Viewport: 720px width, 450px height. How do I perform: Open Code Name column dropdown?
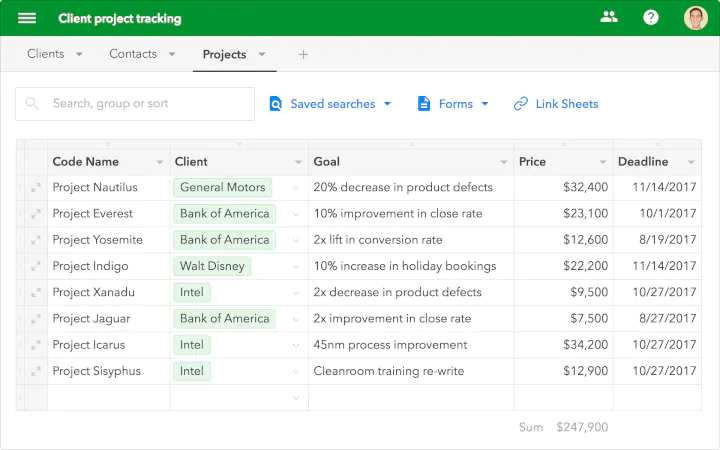point(159,162)
